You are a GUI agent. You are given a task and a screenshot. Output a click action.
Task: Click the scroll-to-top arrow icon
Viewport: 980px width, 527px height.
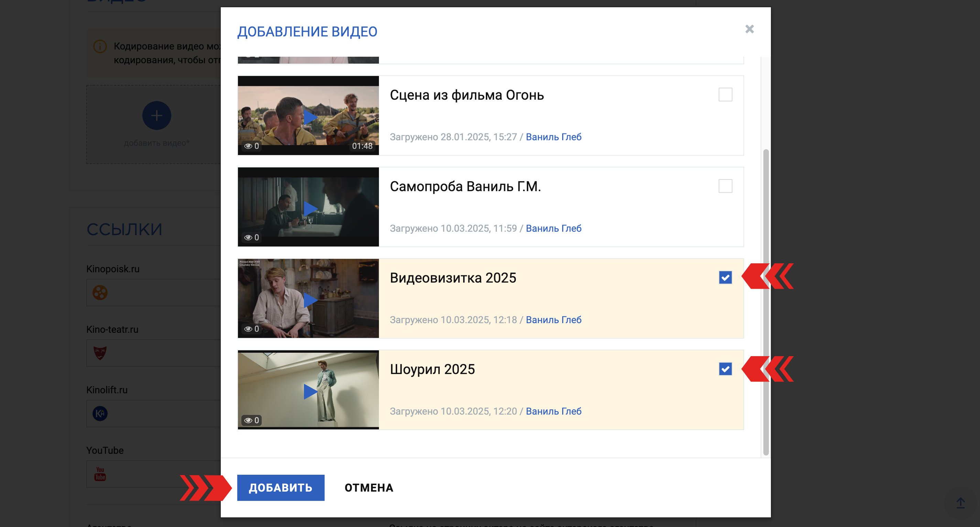(960, 503)
